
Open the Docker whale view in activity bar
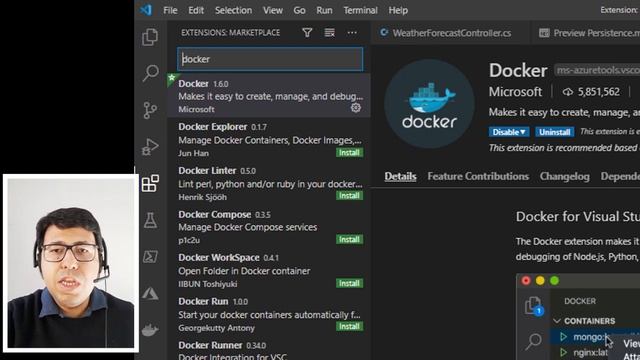(x=150, y=329)
